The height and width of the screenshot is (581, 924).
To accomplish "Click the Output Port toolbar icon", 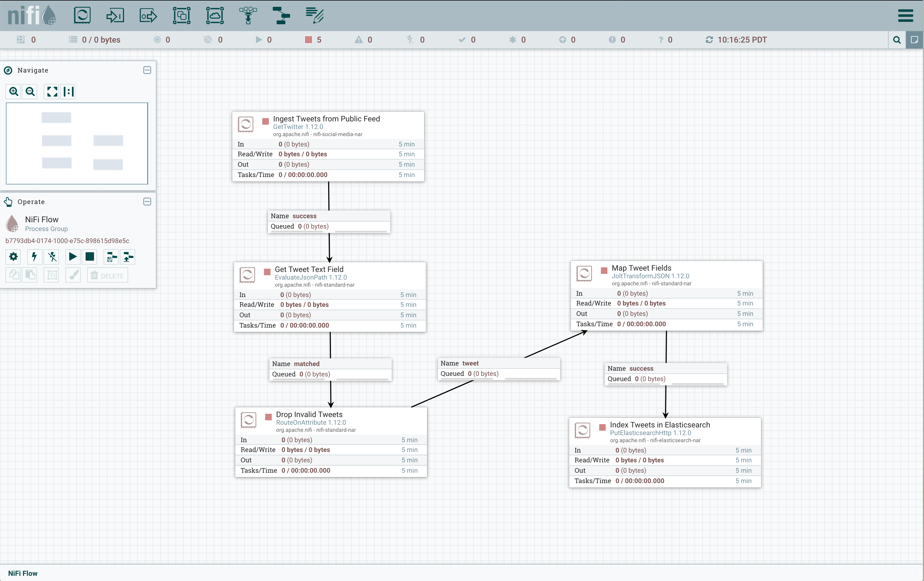I will pyautogui.click(x=148, y=16).
